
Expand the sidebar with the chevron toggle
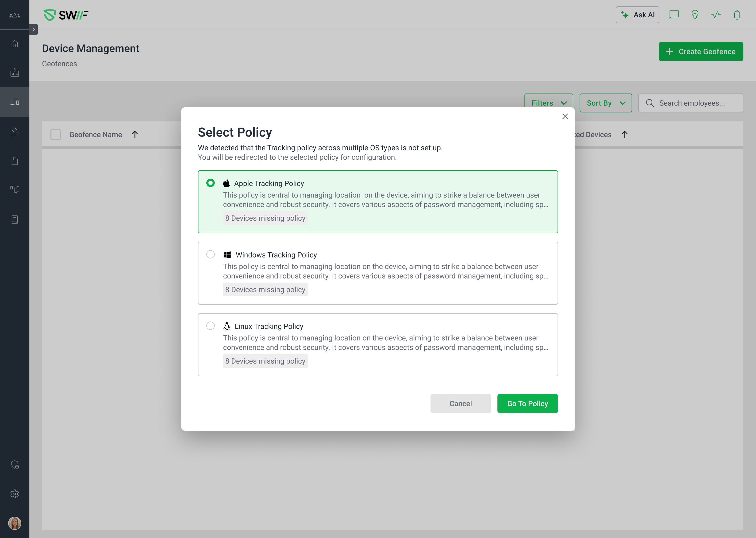(x=33, y=29)
